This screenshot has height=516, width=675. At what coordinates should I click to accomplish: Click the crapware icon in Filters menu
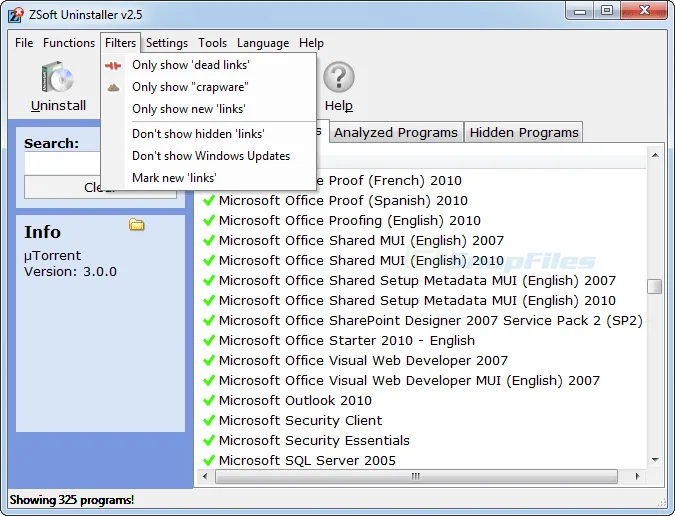(113, 87)
